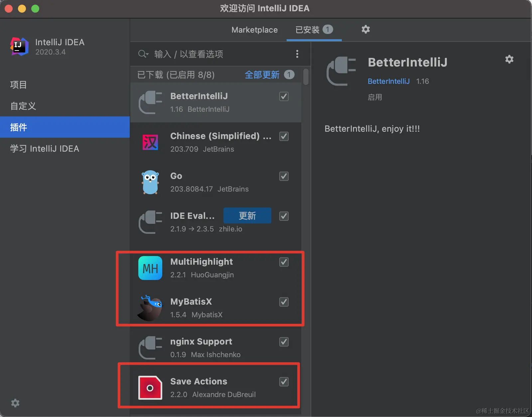Screen dimensions: 532x417
Task: Select the Go plugin name
Action: click(x=176, y=176)
